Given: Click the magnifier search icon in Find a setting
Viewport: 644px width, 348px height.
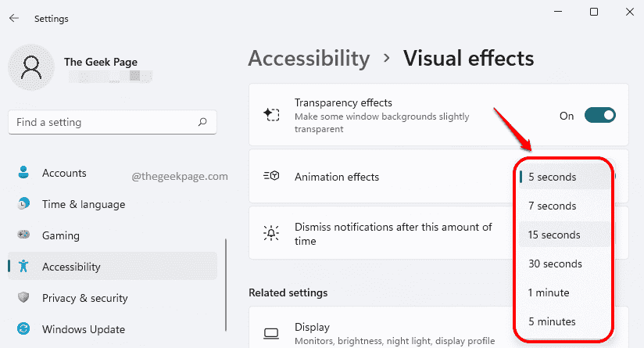Looking at the screenshot, I should (x=202, y=122).
